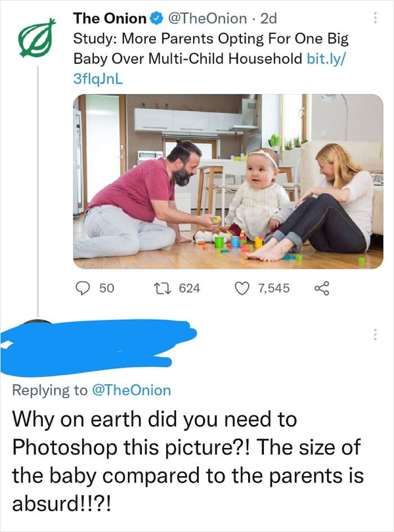Open the three-dot menu on the reply
Screen dimensions: 394x532
click(x=376, y=334)
